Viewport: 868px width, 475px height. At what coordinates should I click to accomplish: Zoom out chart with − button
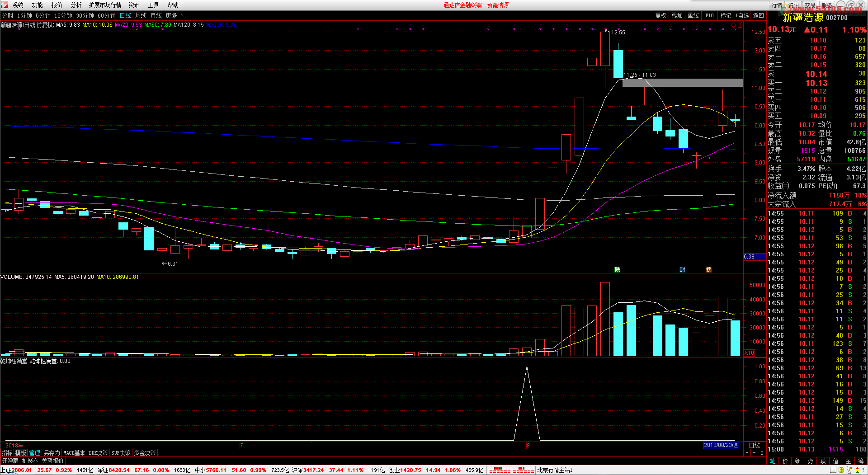pos(754,453)
